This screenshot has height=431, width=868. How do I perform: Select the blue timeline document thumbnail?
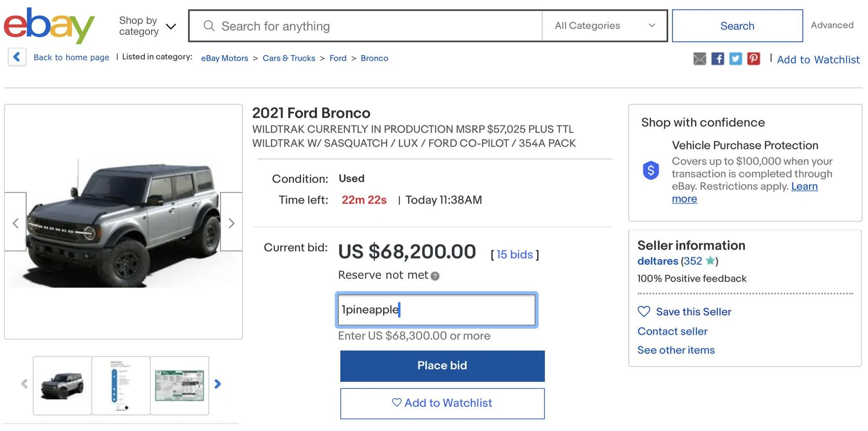(121, 385)
